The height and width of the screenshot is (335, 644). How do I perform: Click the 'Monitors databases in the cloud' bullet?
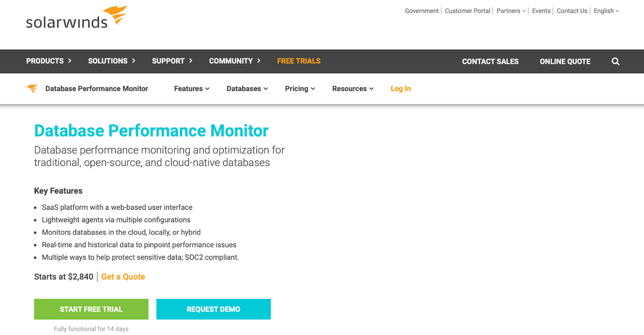[x=121, y=232]
